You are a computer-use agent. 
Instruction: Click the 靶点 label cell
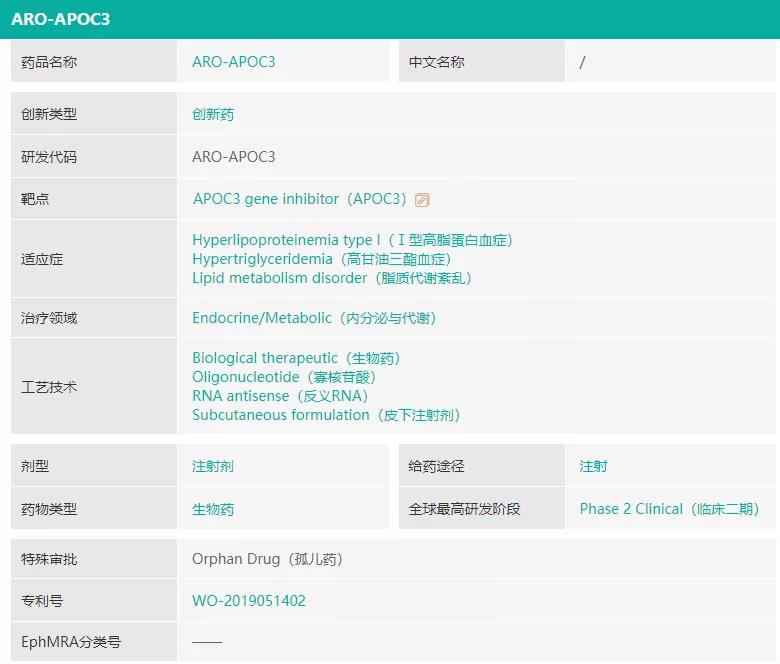pos(94,199)
